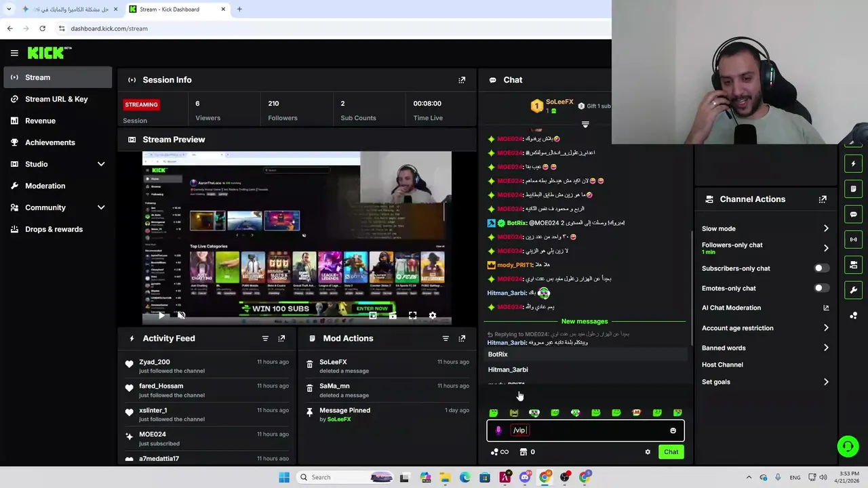Image resolution: width=868 pixels, height=488 pixels.
Task: Open AI Chat Moderation external link
Action: (x=826, y=308)
